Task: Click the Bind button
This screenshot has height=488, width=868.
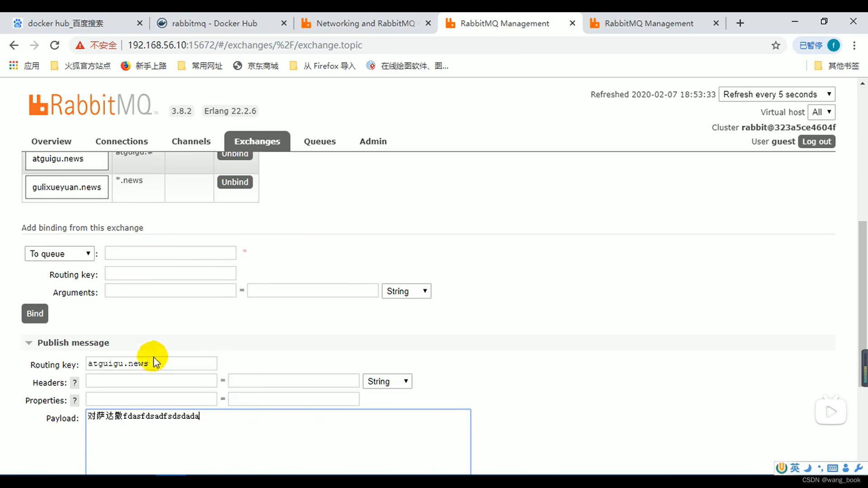Action: click(x=34, y=314)
